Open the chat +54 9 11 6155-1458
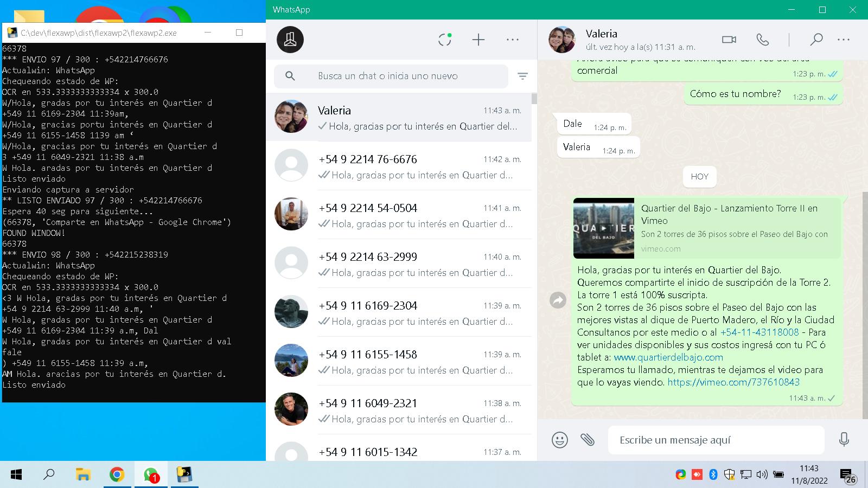Viewport: 868px width, 488px height. tap(399, 362)
